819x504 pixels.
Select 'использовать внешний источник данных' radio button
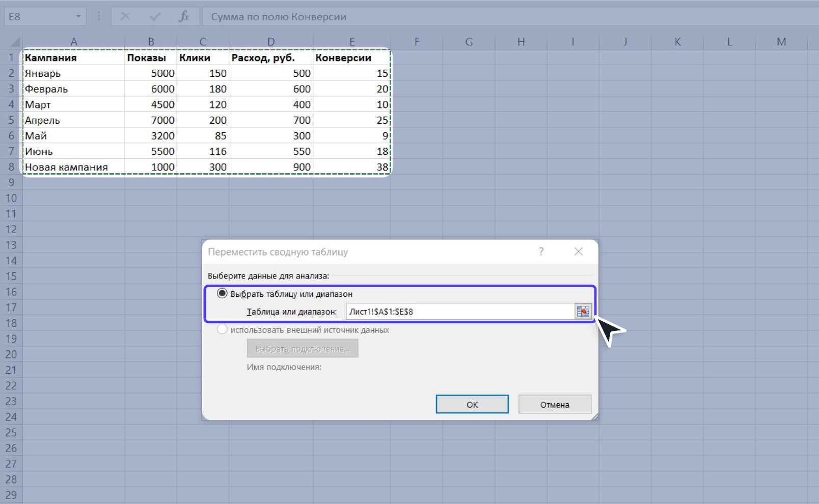point(222,329)
